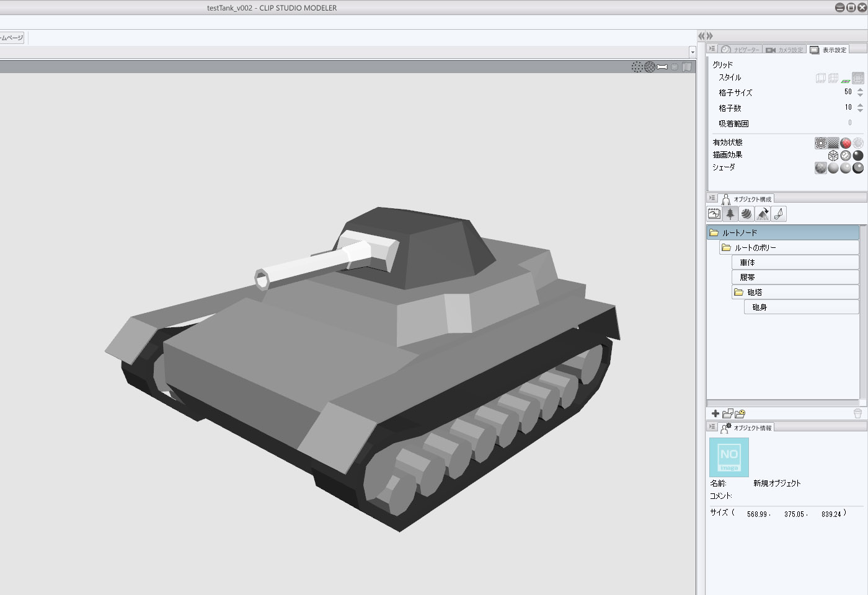The height and width of the screenshot is (595, 868).
Task: Click the NO image object thumbnail
Action: tap(728, 457)
